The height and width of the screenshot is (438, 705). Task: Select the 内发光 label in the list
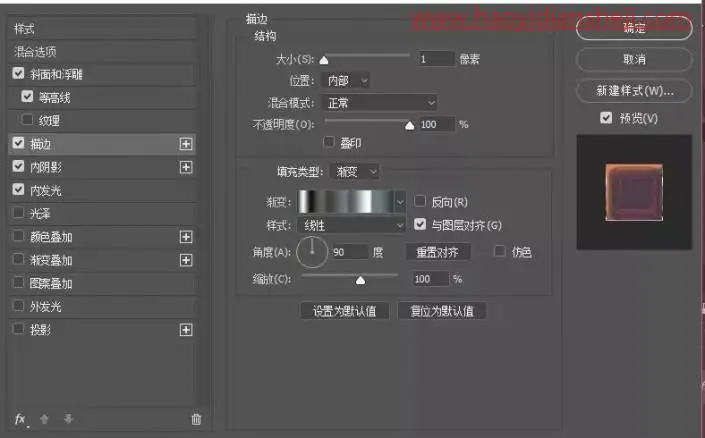coord(45,191)
